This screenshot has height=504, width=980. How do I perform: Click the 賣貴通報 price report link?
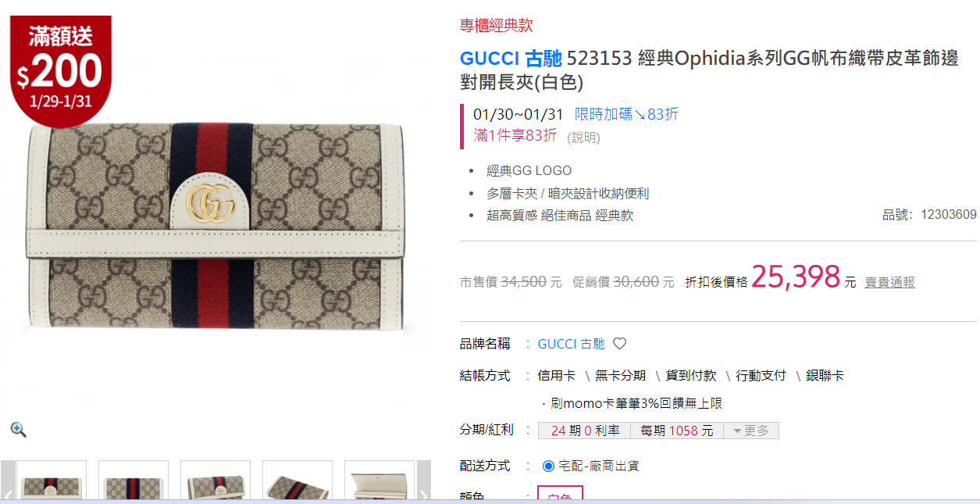tap(889, 282)
